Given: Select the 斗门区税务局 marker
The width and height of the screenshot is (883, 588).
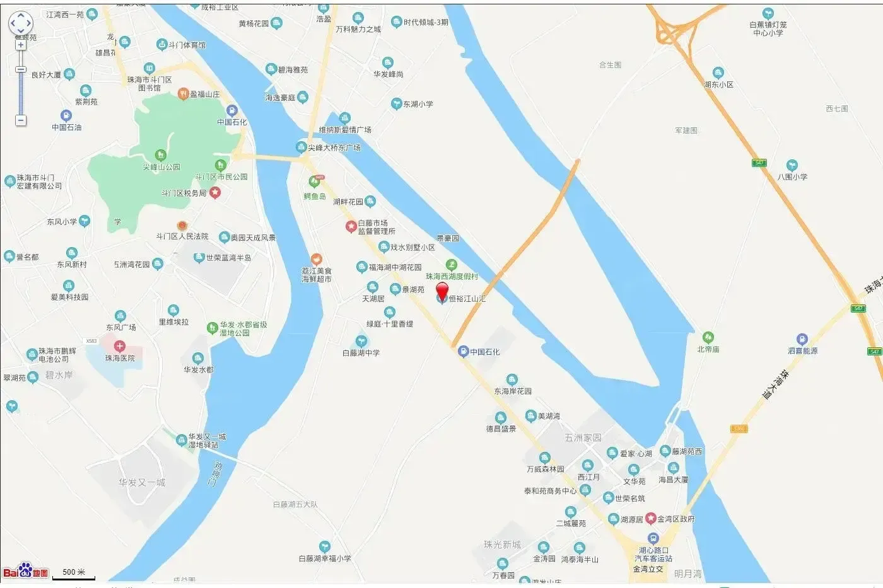Looking at the screenshot, I should pyautogui.click(x=215, y=193).
